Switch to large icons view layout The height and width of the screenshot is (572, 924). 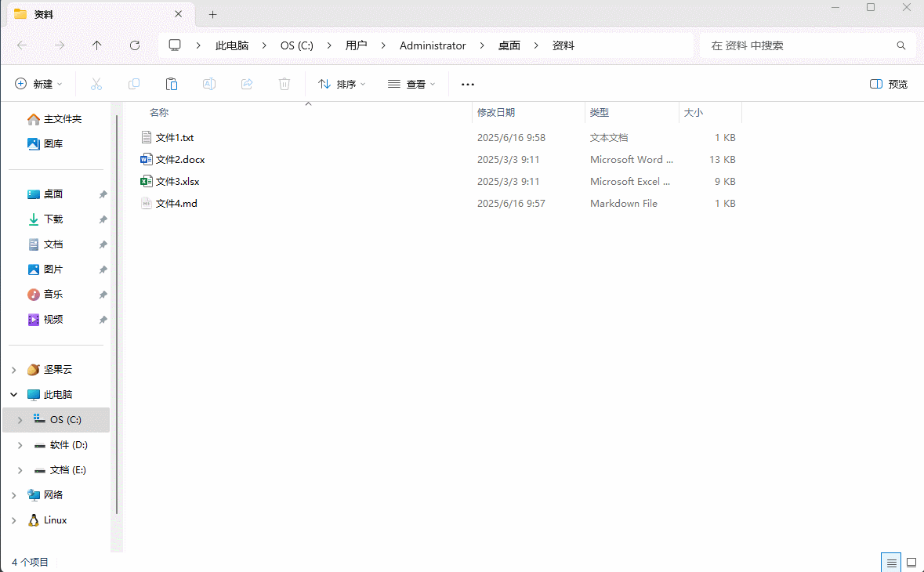point(911,563)
